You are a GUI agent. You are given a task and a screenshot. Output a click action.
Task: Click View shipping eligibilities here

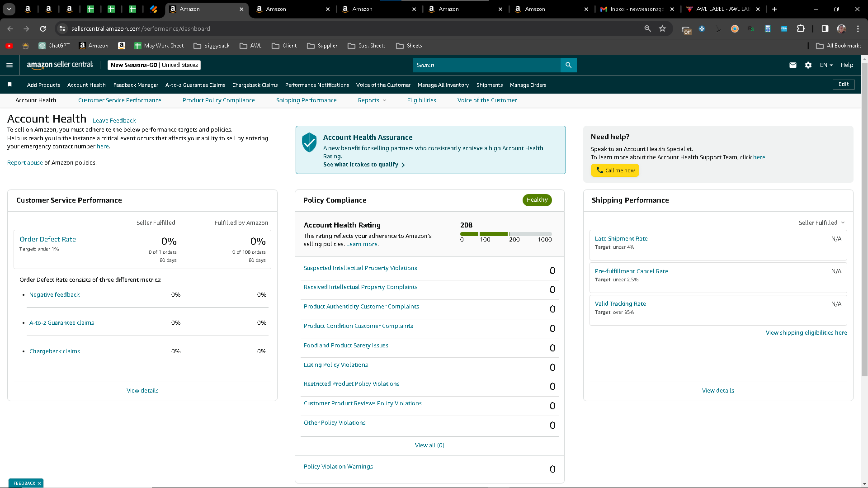pos(806,333)
